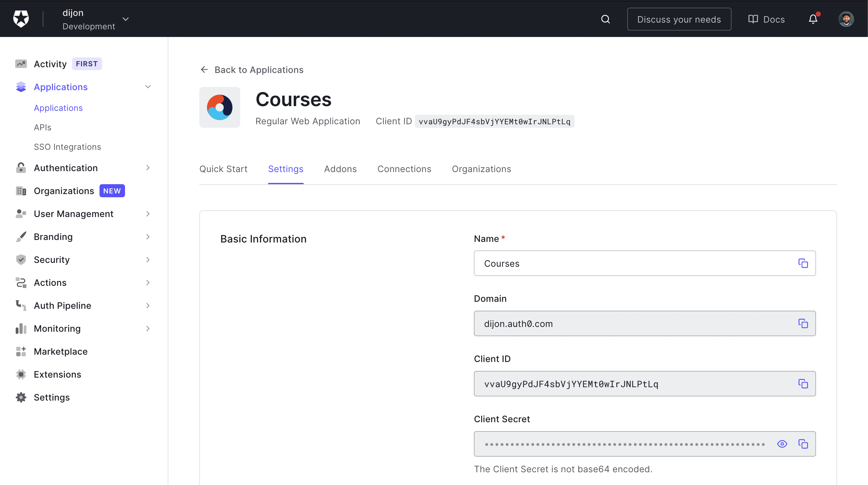Screen dimensions: 868x485
Task: Switch to the Quick Start tab
Action: coord(224,169)
